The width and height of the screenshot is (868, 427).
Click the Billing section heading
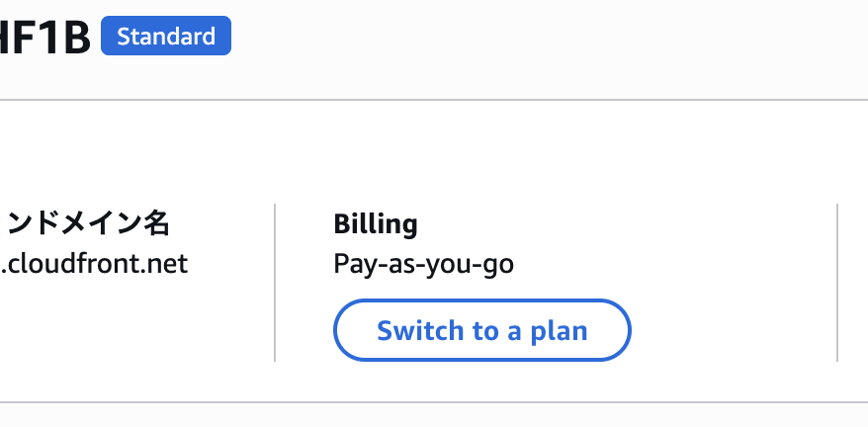click(376, 224)
